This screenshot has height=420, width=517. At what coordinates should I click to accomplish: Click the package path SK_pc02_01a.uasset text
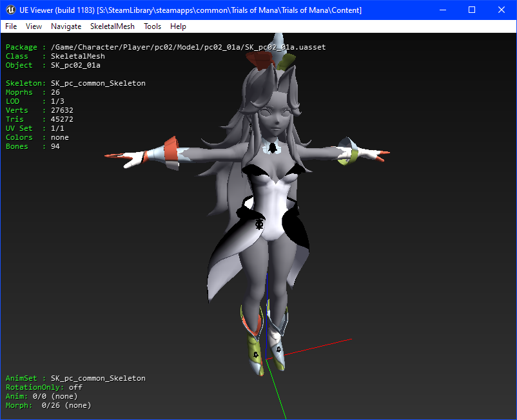(x=188, y=47)
